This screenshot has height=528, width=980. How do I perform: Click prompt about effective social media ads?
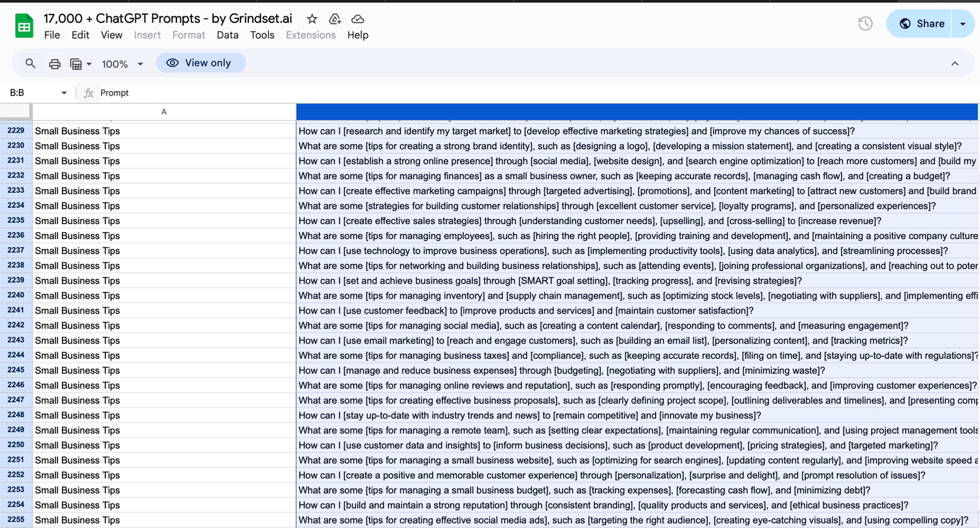pyautogui.click(x=638, y=520)
